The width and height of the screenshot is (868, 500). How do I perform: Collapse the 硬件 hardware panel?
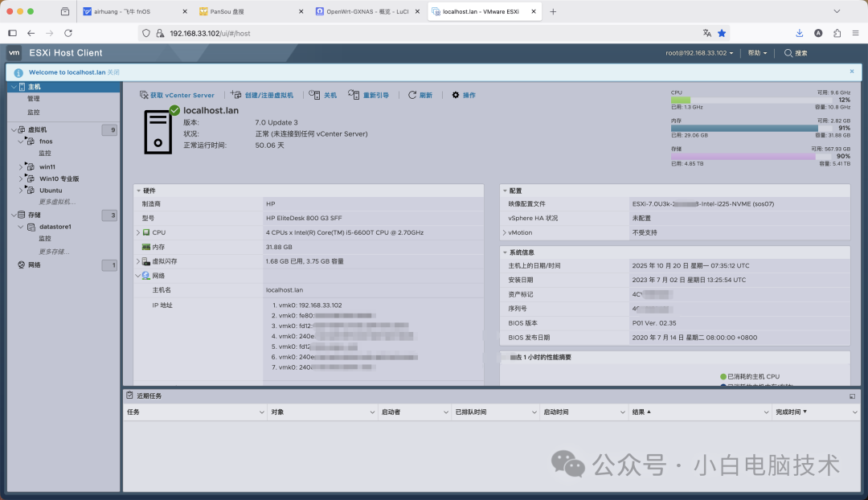[138, 191]
